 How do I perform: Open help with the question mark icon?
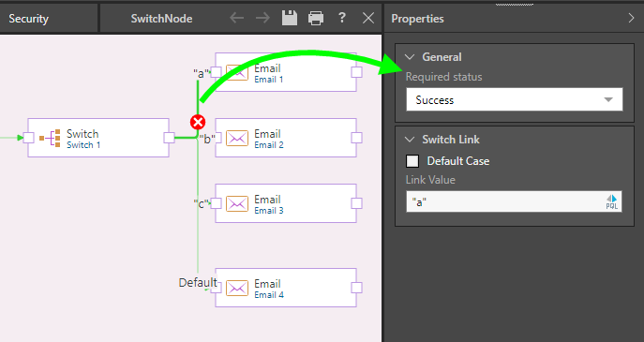[342, 18]
